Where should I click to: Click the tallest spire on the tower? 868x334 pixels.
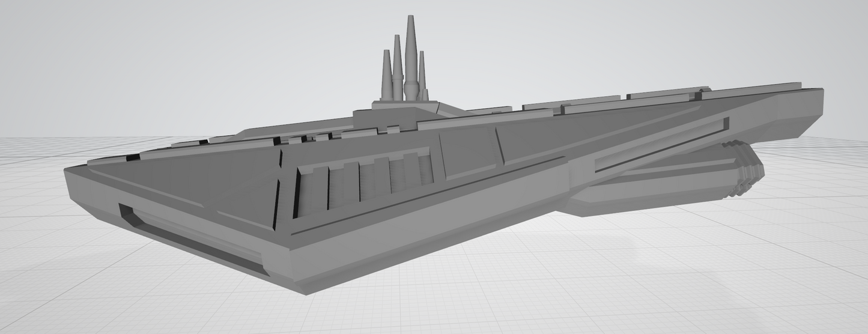tap(411, 54)
